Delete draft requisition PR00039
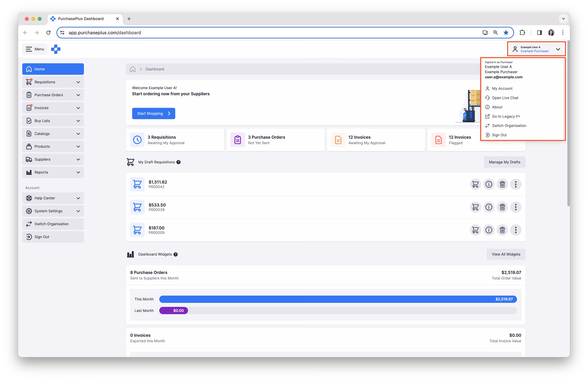The width and height of the screenshot is (588, 381). [x=502, y=207]
